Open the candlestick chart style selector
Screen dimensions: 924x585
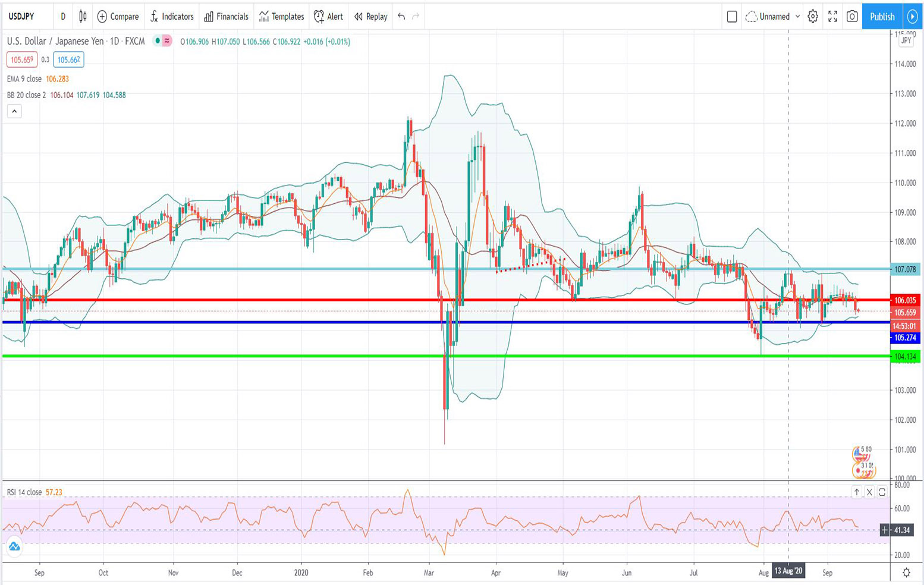click(x=83, y=17)
